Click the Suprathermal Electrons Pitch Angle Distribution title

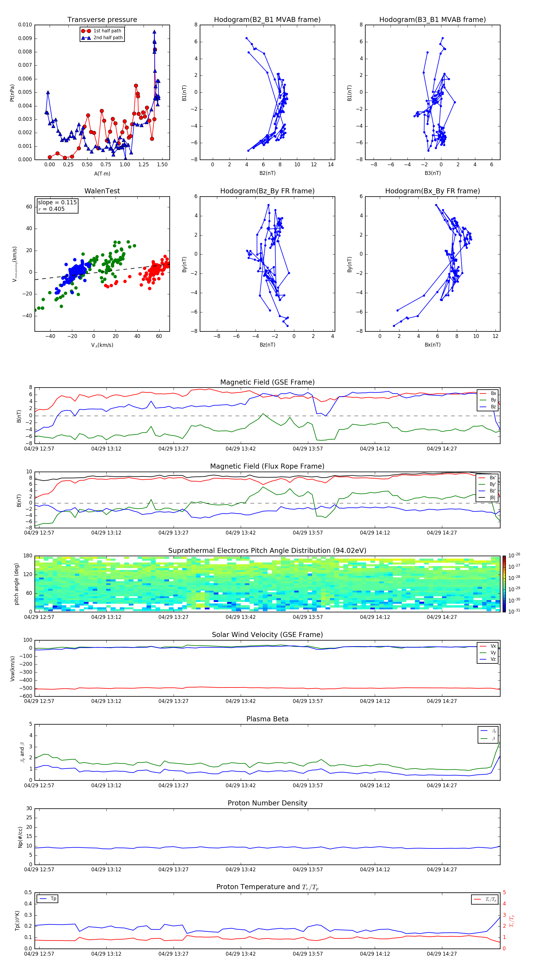[x=267, y=551]
